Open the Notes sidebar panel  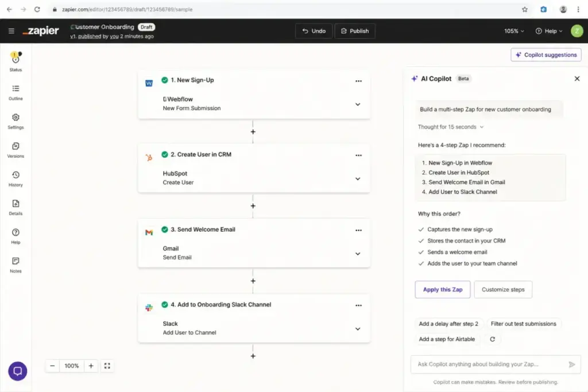tap(16, 265)
